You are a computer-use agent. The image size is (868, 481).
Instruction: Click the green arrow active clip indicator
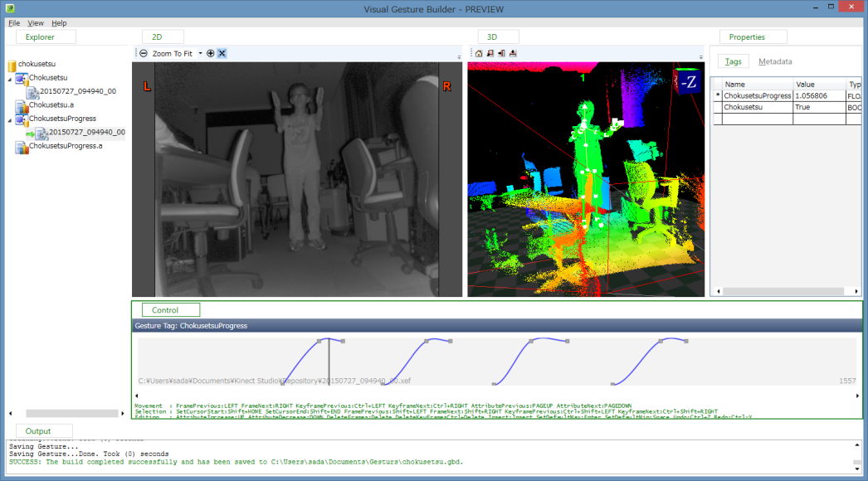(30, 134)
